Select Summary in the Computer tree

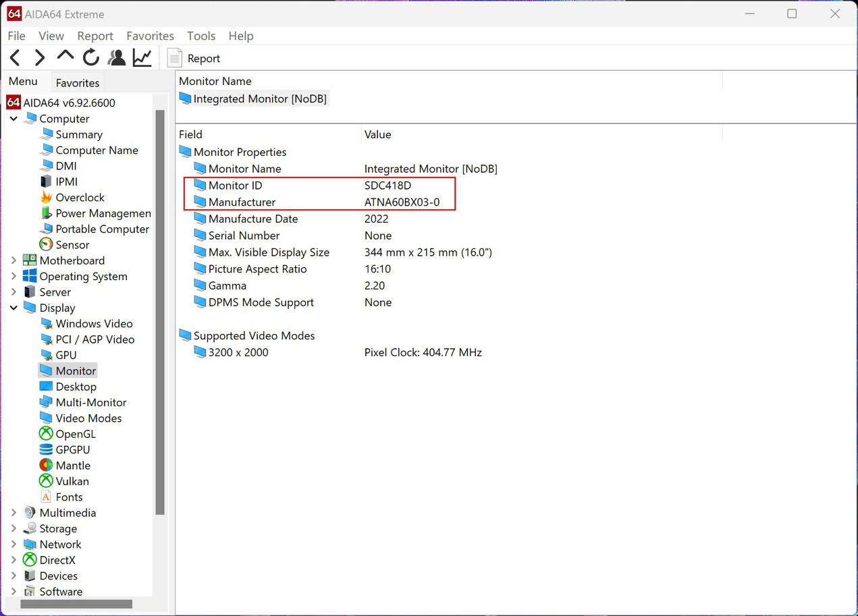pos(79,134)
